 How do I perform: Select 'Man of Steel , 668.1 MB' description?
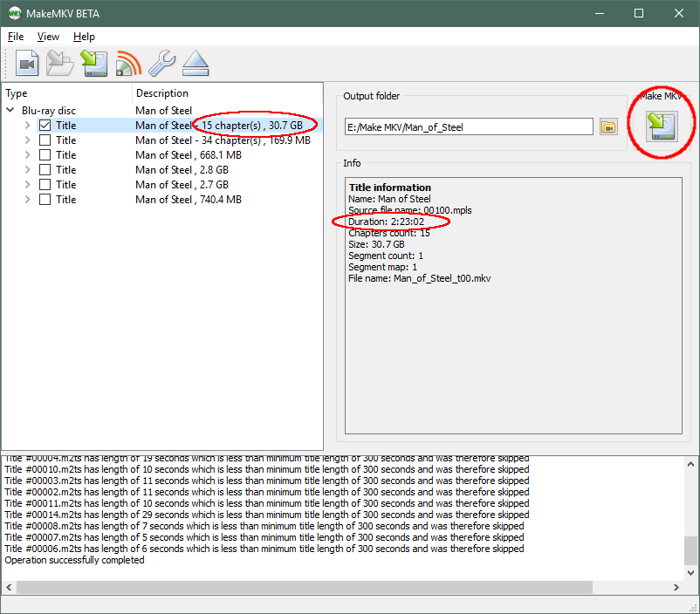[x=189, y=155]
